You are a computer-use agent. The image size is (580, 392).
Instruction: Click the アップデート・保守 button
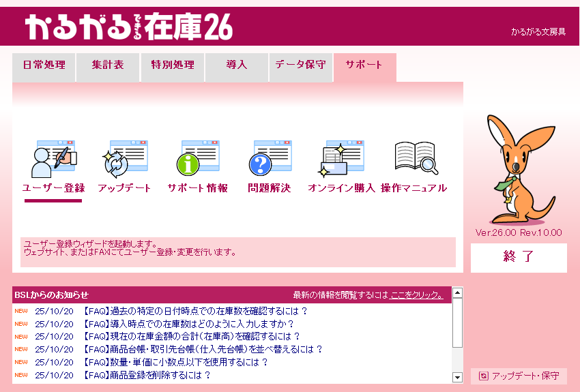tap(519, 376)
